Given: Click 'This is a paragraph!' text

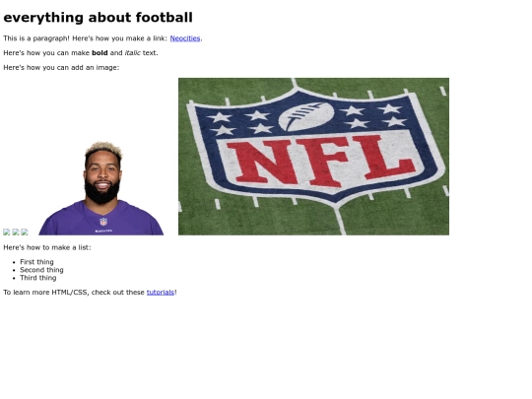Looking at the screenshot, I should click(x=36, y=38).
